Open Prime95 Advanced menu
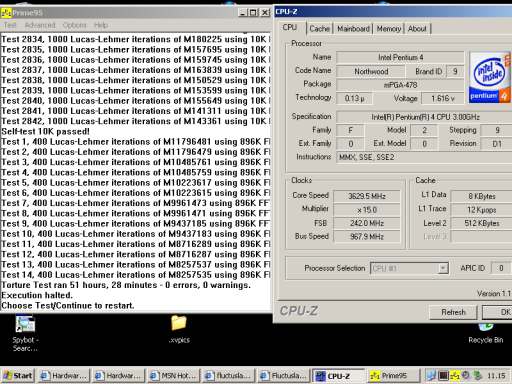The width and height of the screenshot is (512, 384). pos(40,25)
